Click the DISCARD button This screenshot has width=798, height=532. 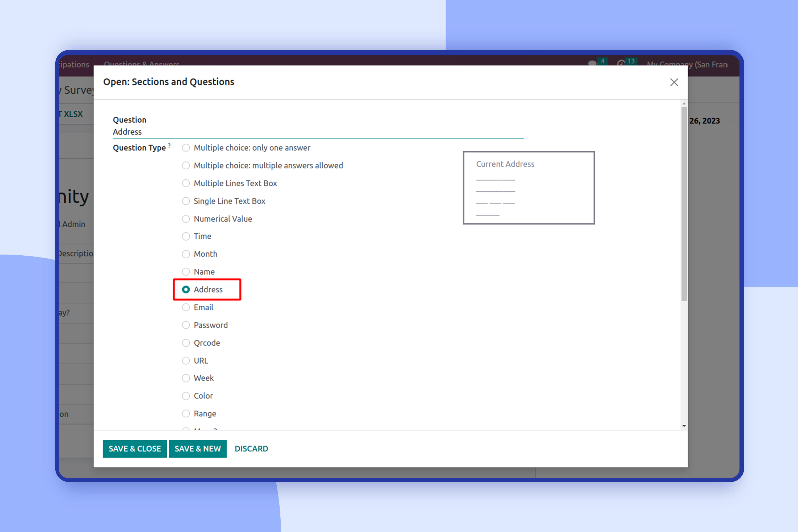[251, 448]
